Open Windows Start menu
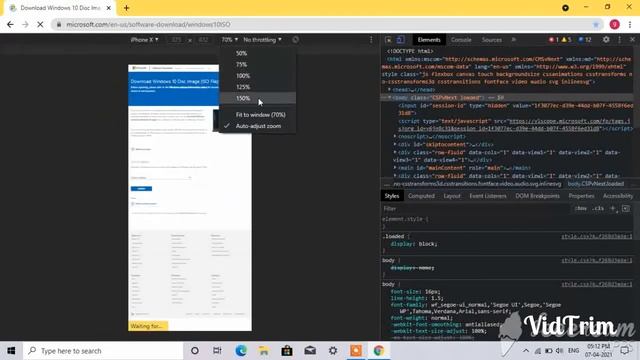Screen dimensions: 640x360 coord(11,351)
